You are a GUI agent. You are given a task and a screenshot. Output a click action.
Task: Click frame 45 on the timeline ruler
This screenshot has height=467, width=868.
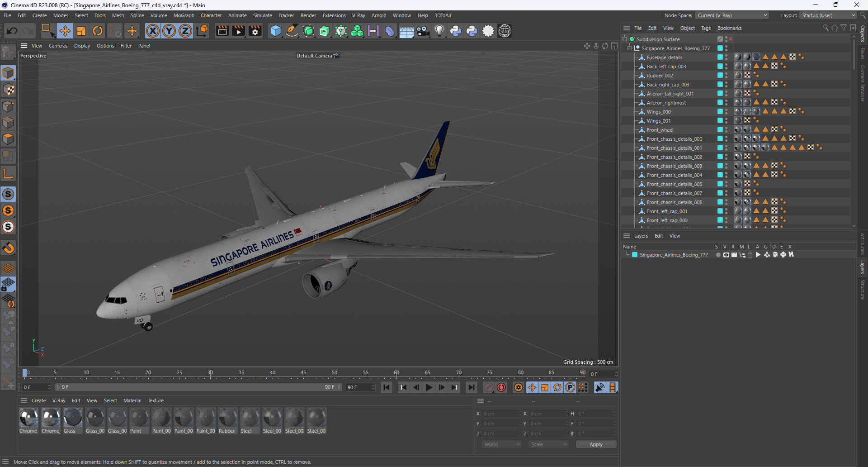coord(303,374)
